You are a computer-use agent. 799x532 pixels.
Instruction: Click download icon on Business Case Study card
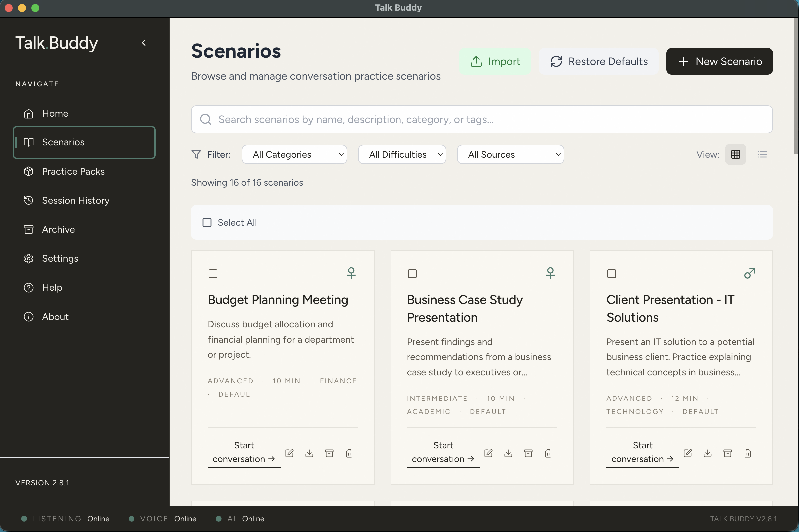pos(508,453)
